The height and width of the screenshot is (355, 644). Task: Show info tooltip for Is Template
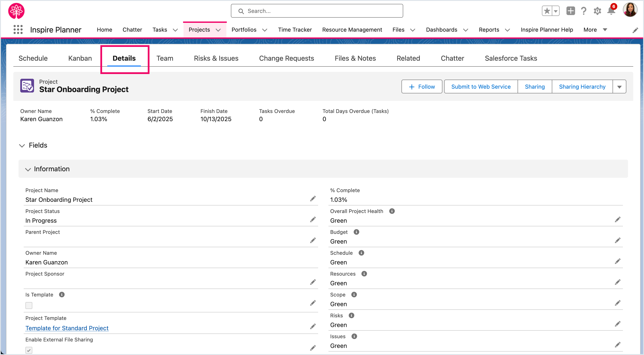pos(62,295)
